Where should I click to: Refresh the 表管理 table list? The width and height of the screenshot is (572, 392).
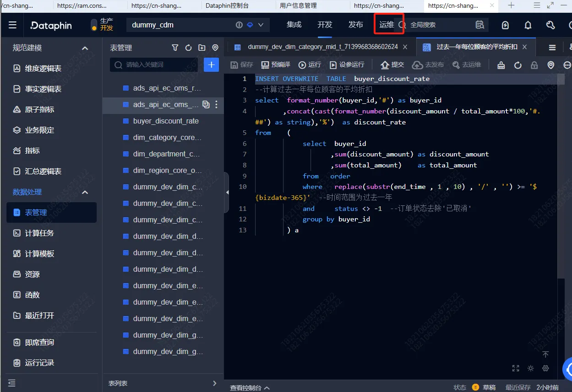[188, 48]
